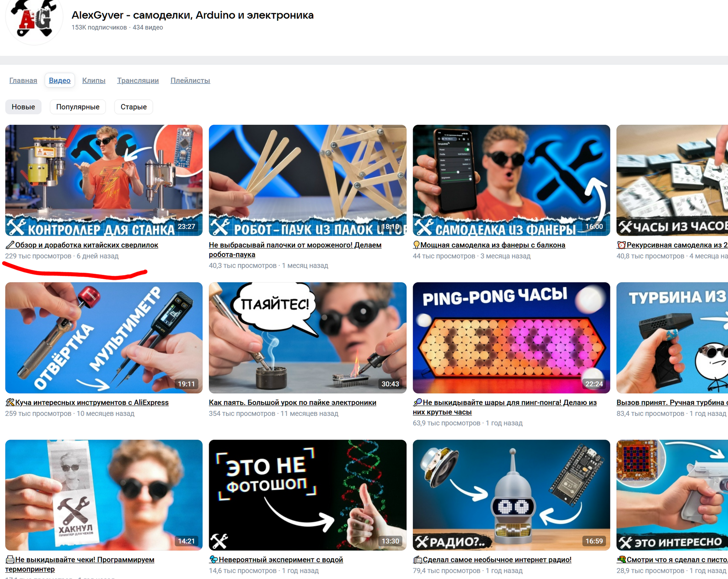Switch to the Клипы tab
Screen dimensions: 728x579
(x=94, y=80)
